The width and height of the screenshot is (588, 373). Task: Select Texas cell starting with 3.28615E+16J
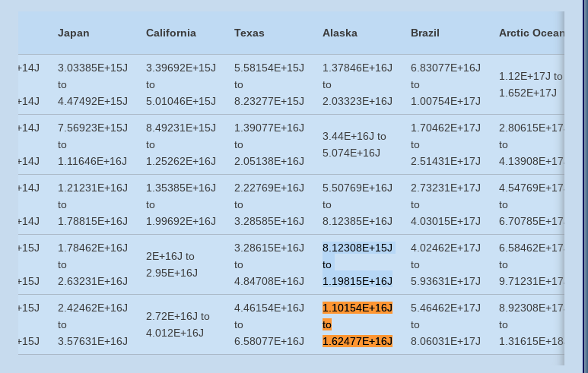click(269, 264)
